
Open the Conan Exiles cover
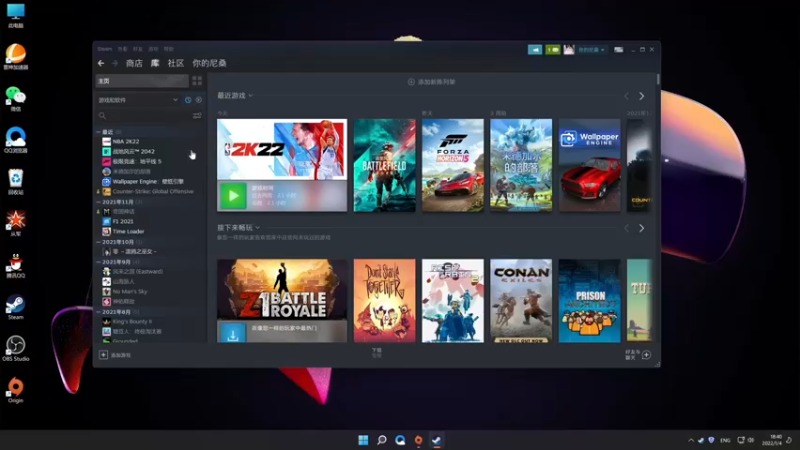click(x=521, y=301)
